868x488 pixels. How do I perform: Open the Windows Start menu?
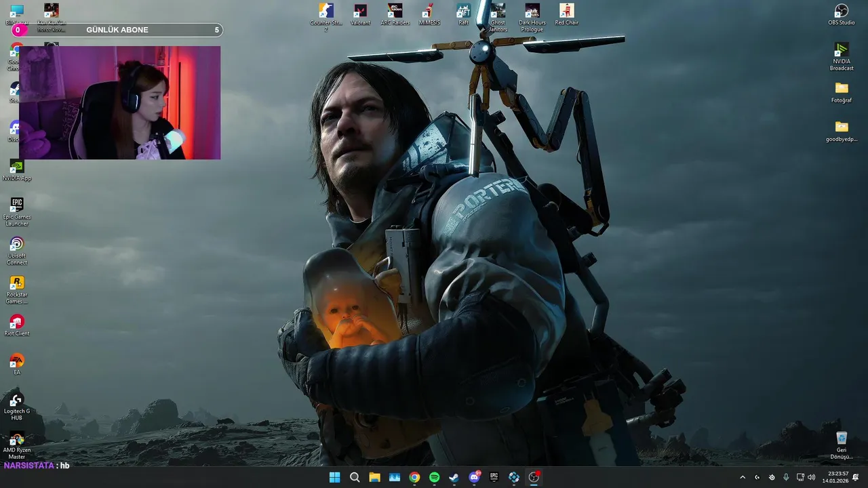coord(335,477)
